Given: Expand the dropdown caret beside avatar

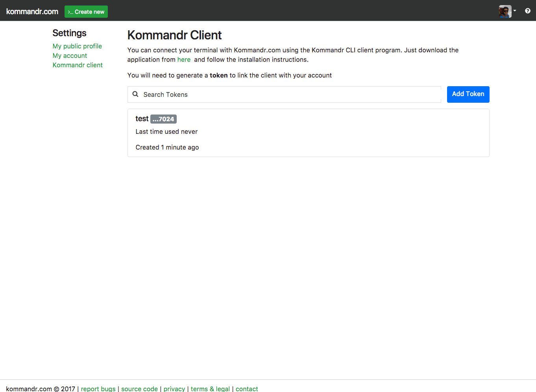Looking at the screenshot, I should click(515, 11).
